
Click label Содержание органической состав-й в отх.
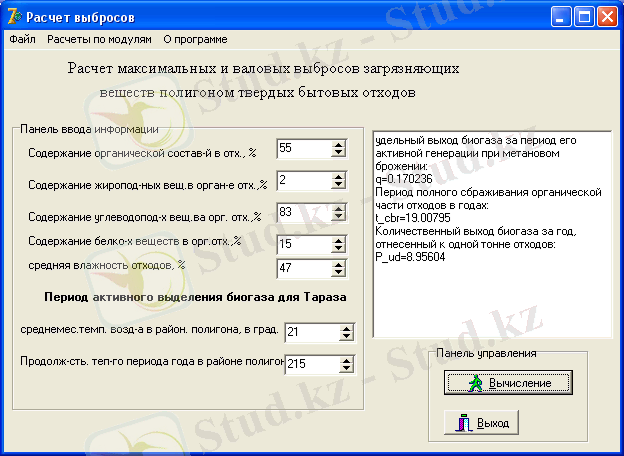click(x=142, y=153)
